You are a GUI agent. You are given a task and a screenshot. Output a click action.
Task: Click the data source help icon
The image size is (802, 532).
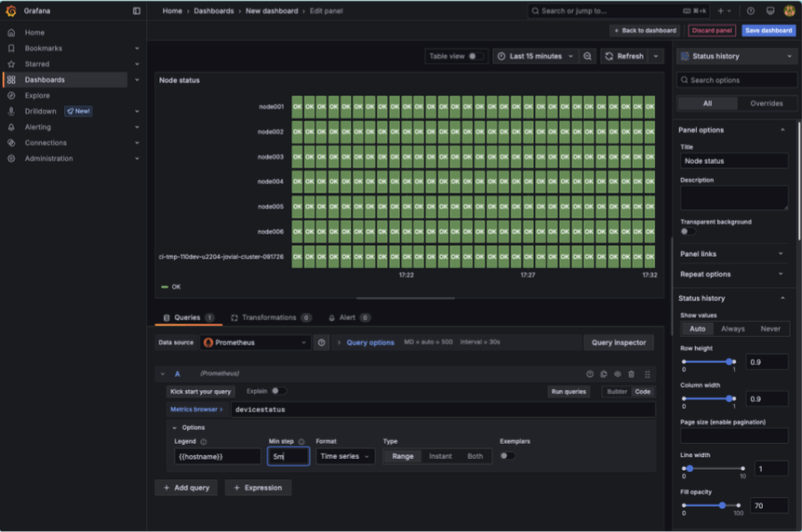pos(322,342)
